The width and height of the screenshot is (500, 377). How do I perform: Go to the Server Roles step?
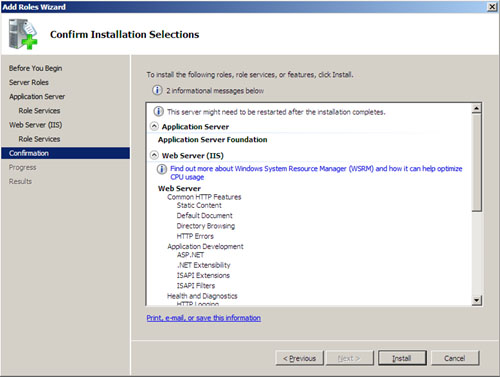click(x=29, y=82)
